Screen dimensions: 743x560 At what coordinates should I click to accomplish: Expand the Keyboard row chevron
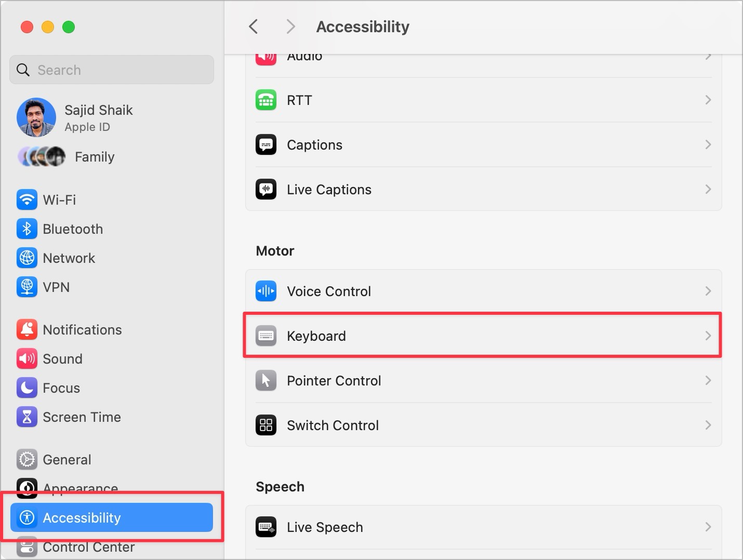click(x=708, y=336)
